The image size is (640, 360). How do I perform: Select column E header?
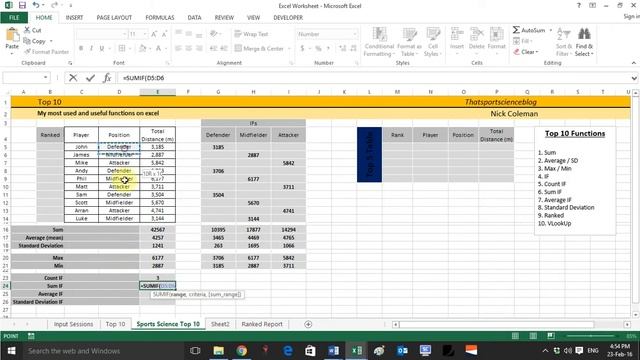point(158,92)
